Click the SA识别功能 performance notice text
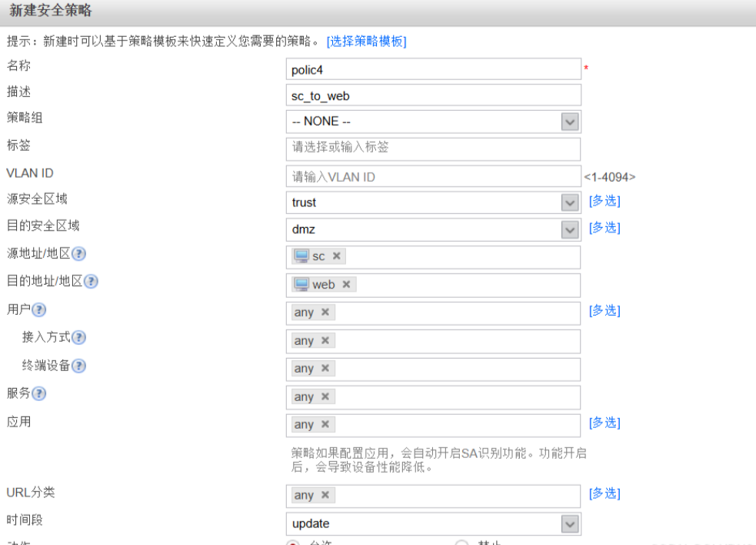756x545 pixels. 438,460
